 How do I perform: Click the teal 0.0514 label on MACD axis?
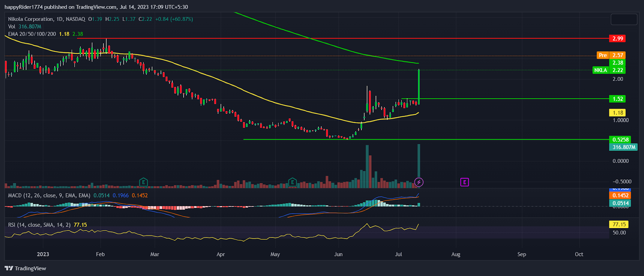[620, 203]
